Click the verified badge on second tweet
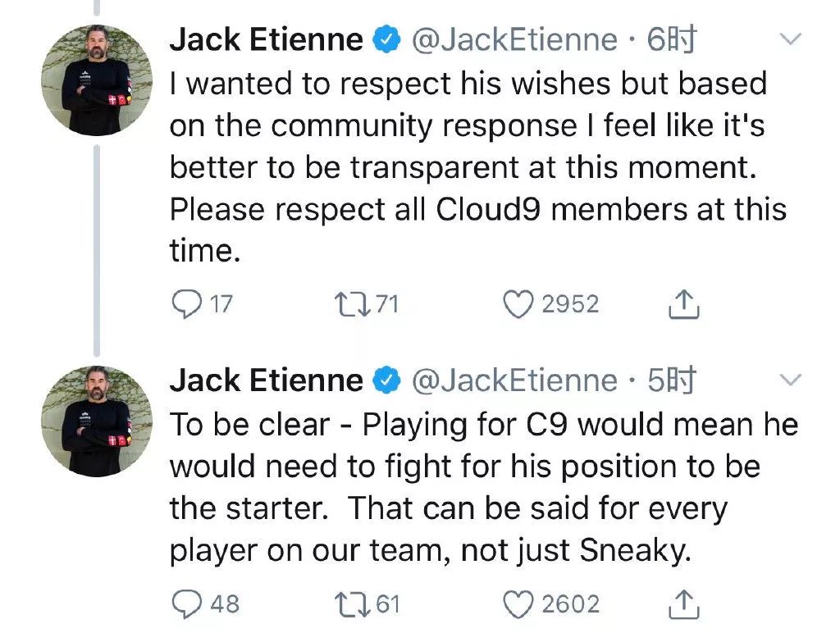840x633 pixels. coord(386,380)
